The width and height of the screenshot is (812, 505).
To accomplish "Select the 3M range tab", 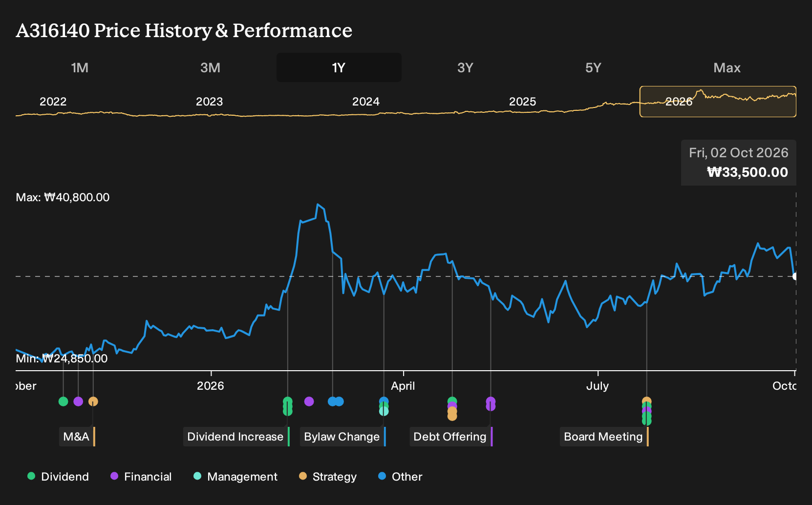I will (x=210, y=67).
